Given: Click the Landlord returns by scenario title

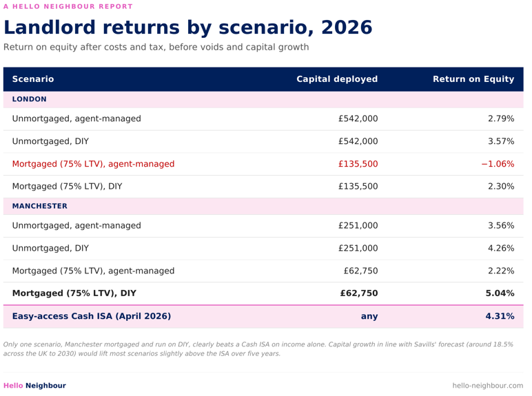Looking at the screenshot, I should pos(188,28).
